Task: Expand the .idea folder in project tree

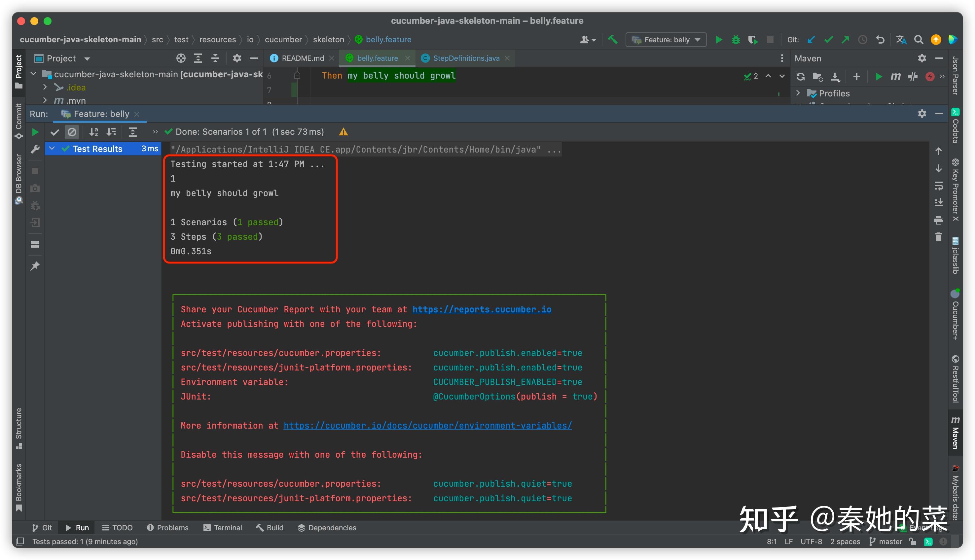Action: [x=45, y=87]
